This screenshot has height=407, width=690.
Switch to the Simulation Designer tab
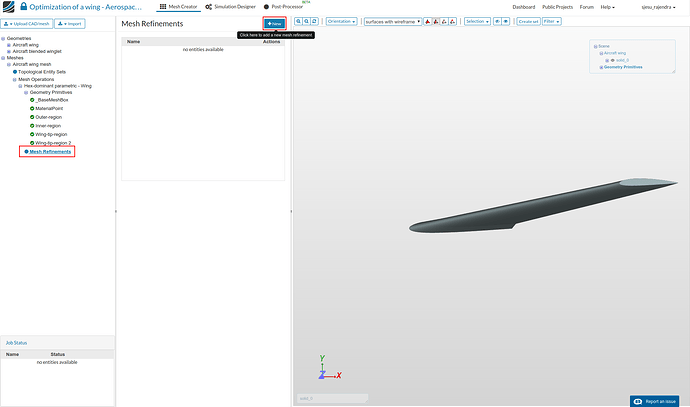pyautogui.click(x=230, y=7)
